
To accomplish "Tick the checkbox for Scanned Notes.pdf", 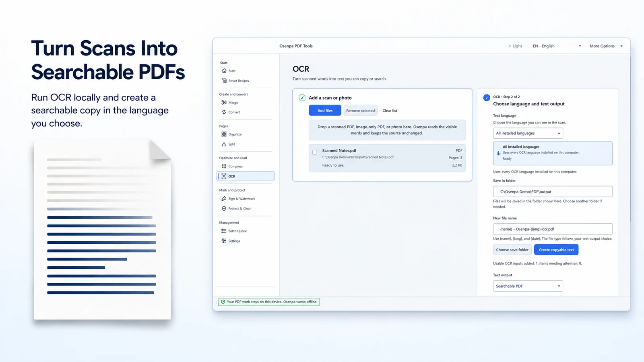I will (x=315, y=152).
